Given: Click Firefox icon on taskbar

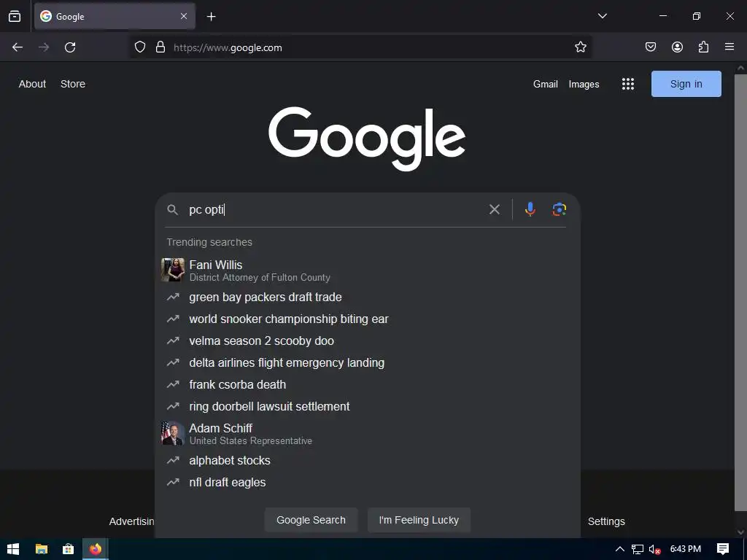Looking at the screenshot, I should 96,549.
